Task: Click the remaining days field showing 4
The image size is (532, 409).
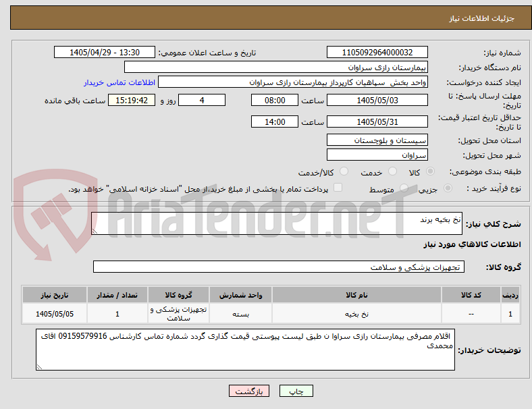Action: pyautogui.click(x=202, y=100)
